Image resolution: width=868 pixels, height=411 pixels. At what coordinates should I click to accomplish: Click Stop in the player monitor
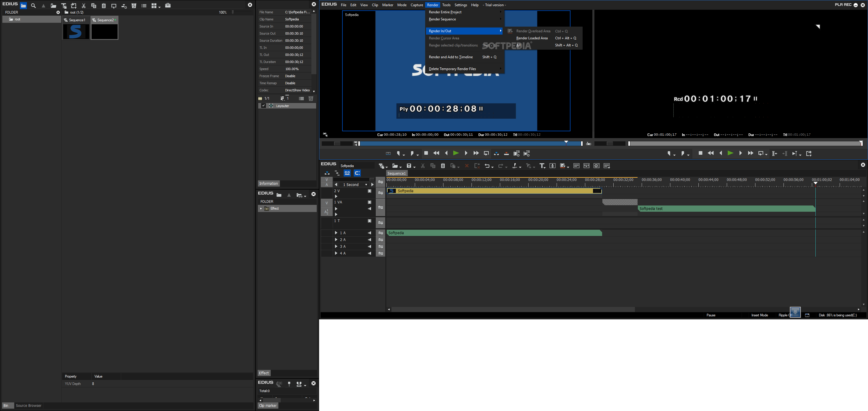[426, 153]
